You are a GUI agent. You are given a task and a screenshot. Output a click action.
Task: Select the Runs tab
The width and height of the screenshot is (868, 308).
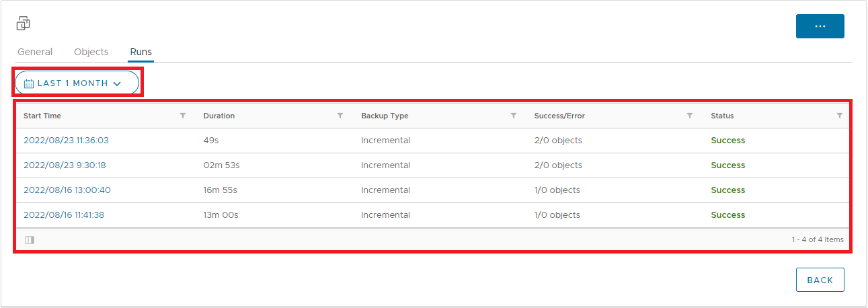tap(141, 52)
